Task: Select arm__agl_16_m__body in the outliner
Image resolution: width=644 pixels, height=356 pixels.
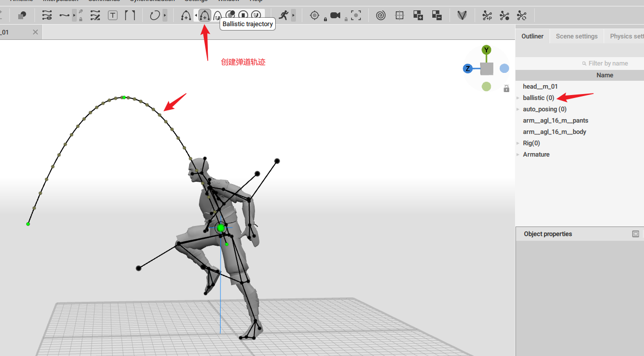Action: pyautogui.click(x=554, y=132)
